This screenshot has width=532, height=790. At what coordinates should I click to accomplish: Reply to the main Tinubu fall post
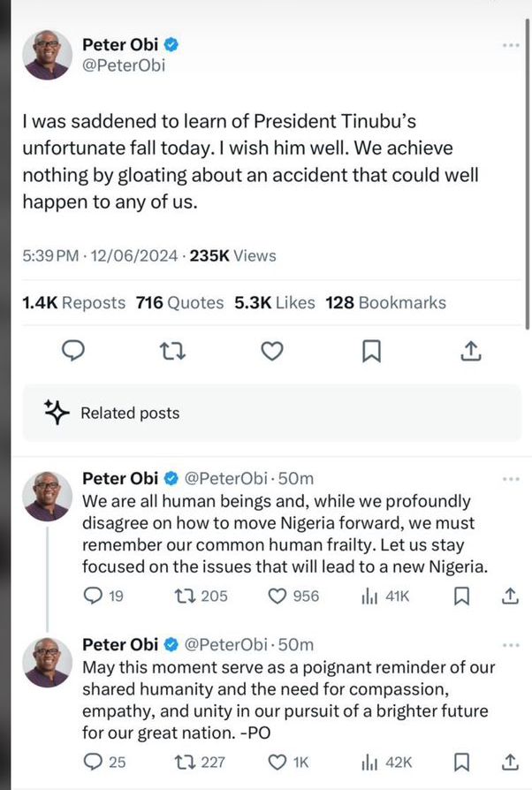(73, 351)
